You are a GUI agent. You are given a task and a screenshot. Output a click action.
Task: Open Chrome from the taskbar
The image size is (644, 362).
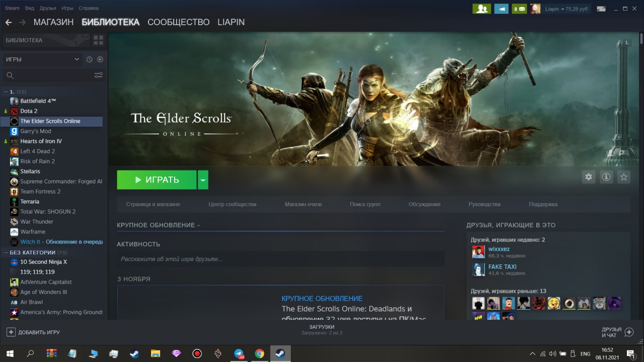coord(259,353)
